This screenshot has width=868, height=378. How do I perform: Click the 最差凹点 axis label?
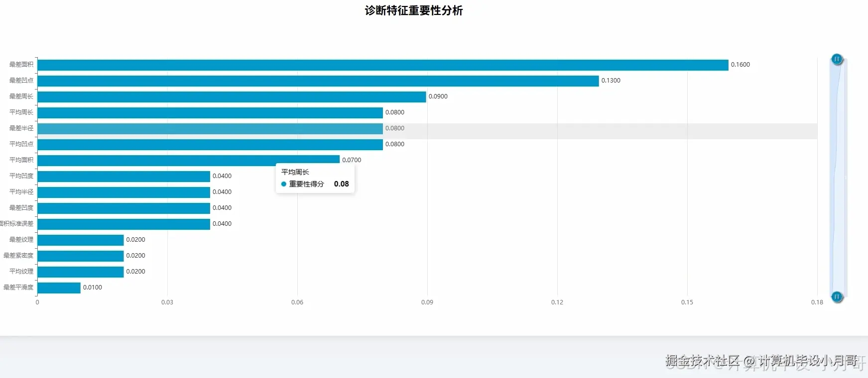click(x=21, y=81)
